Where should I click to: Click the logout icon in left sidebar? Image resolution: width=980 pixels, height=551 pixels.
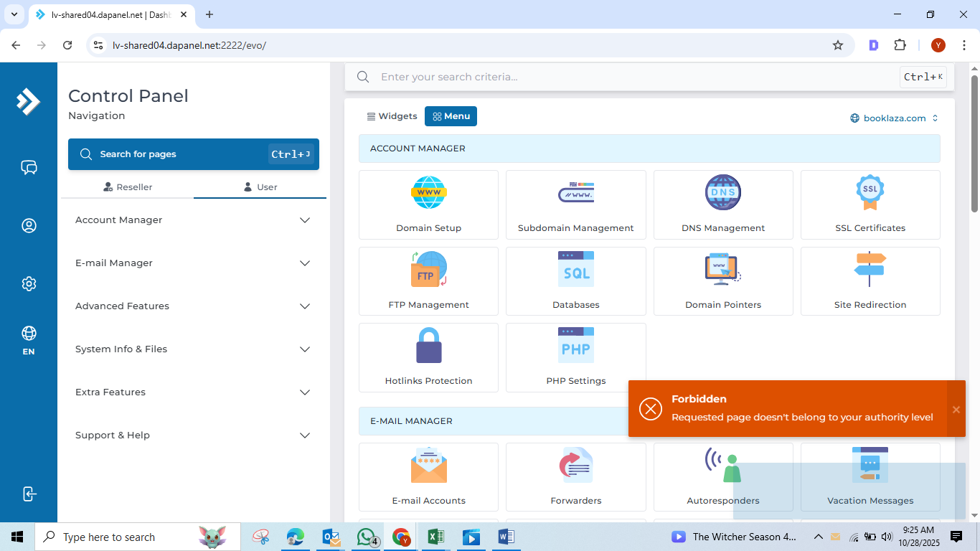pos(29,494)
